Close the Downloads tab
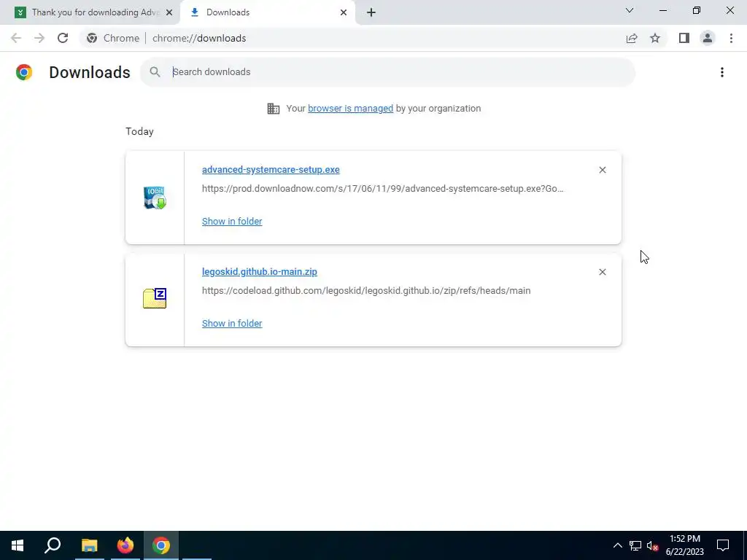Viewport: 747px width, 560px height. tap(344, 12)
